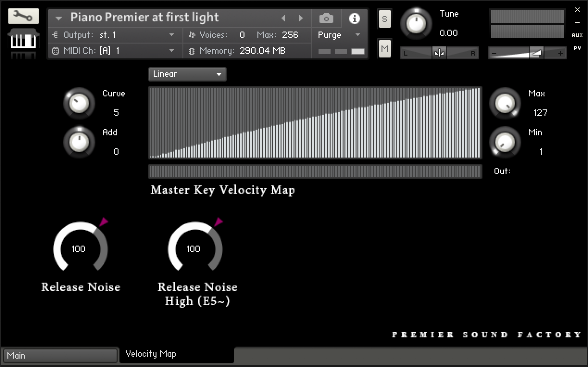Mute the instrument with M button

click(384, 48)
